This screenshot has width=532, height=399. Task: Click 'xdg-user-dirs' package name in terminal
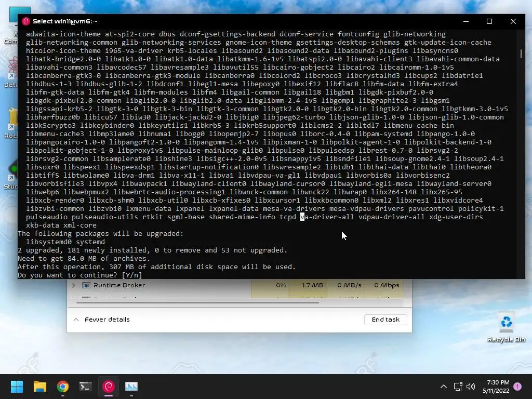456,217
